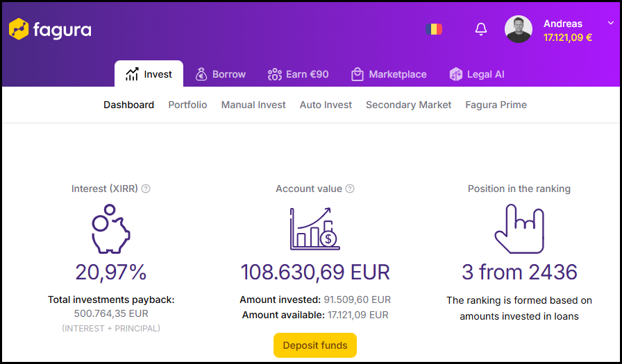Click the 3 from 2436 ranking
Viewport: 622px width, 364px height.
[519, 272]
